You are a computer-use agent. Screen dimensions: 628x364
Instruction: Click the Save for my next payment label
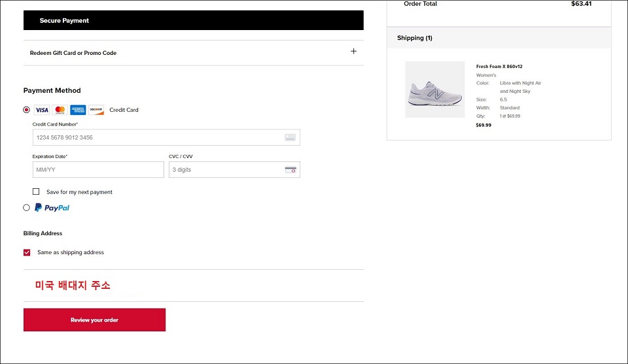click(79, 192)
